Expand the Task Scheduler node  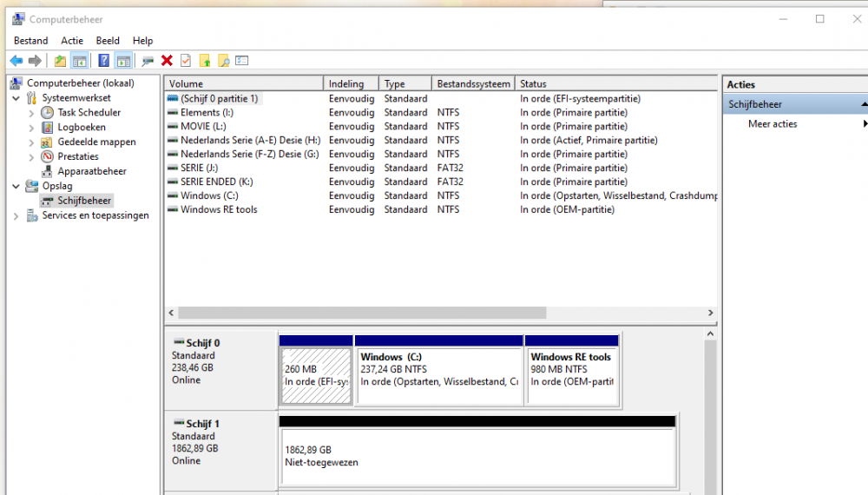click(31, 113)
